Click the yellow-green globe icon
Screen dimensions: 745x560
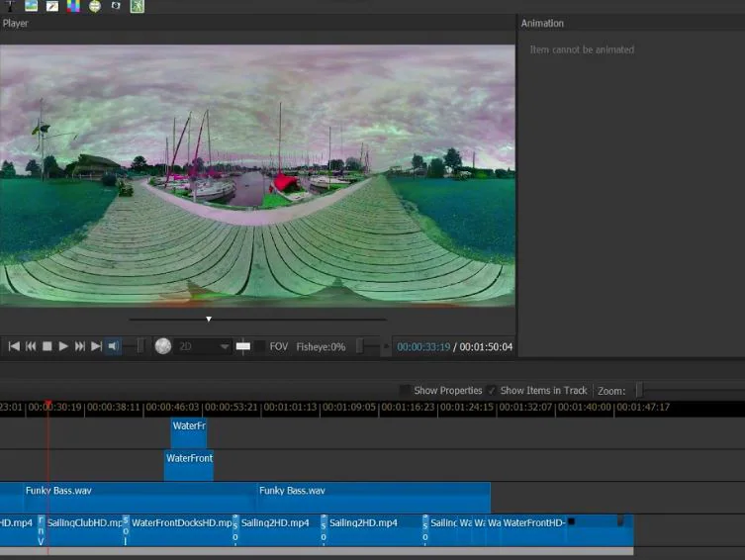point(95,6)
